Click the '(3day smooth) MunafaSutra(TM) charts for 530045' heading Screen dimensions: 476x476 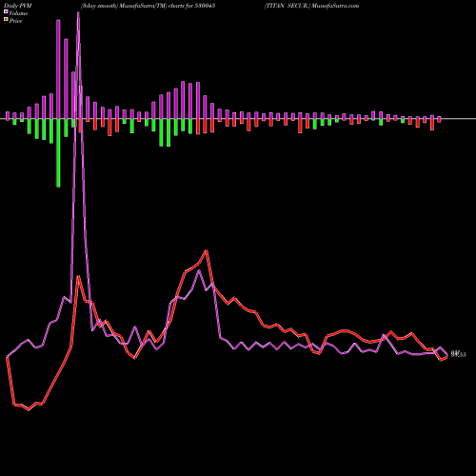coord(148,6)
